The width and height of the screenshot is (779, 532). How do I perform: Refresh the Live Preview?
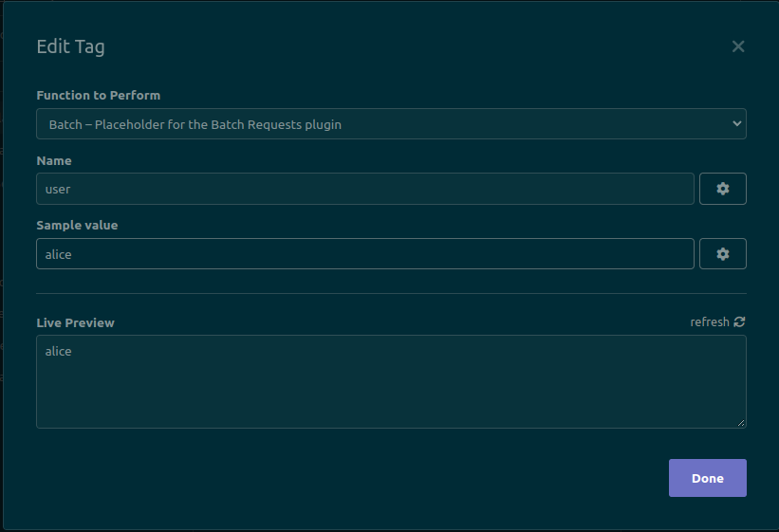(717, 321)
